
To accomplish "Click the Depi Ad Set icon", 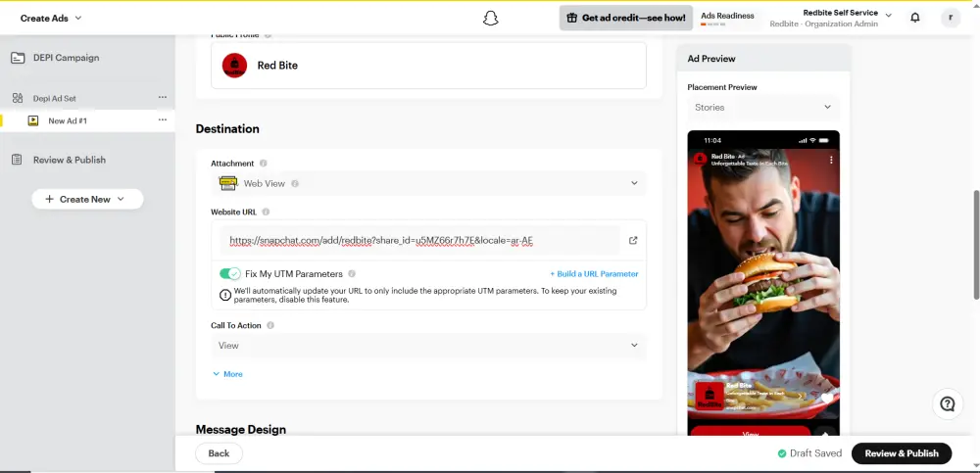I will point(18,98).
